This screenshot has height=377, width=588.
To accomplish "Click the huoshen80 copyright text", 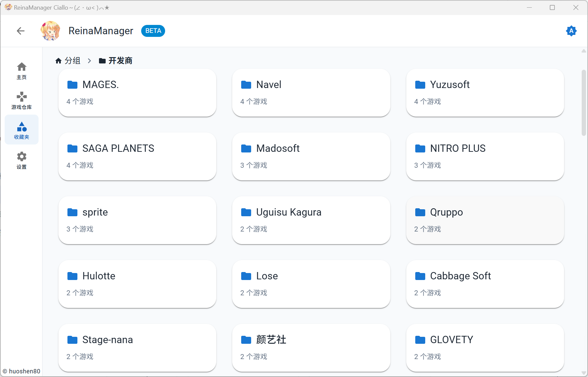I will pos(21,371).
